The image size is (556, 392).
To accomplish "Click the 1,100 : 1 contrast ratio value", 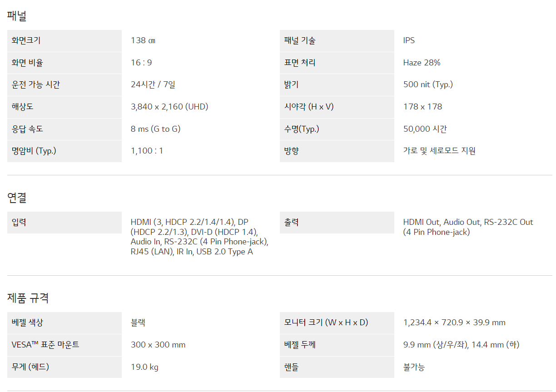I will click(147, 151).
